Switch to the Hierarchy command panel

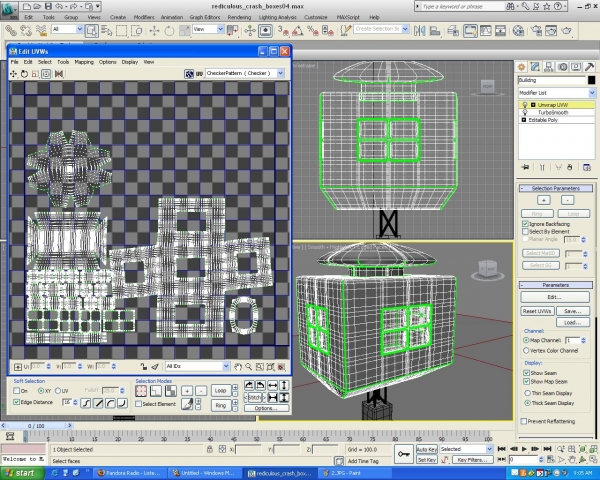click(548, 67)
